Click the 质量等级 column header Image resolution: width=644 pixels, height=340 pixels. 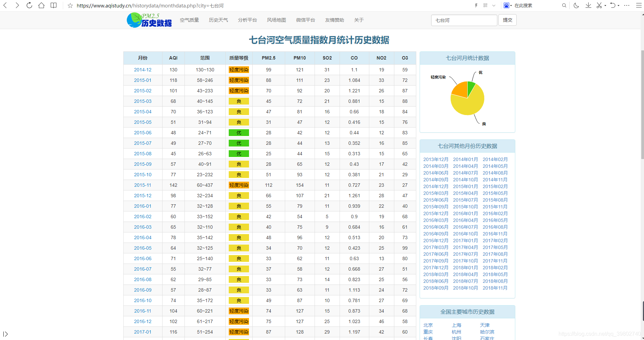(x=239, y=58)
